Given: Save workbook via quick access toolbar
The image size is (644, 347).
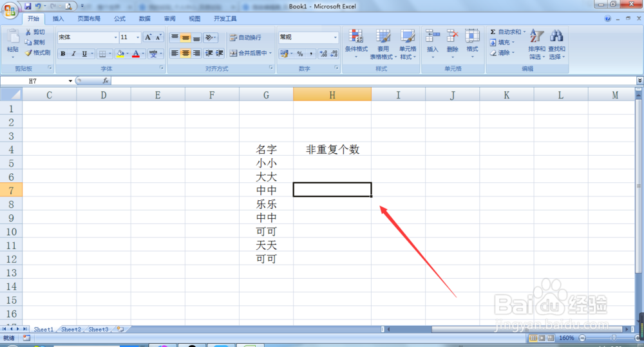Looking at the screenshot, I should click(x=28, y=6).
